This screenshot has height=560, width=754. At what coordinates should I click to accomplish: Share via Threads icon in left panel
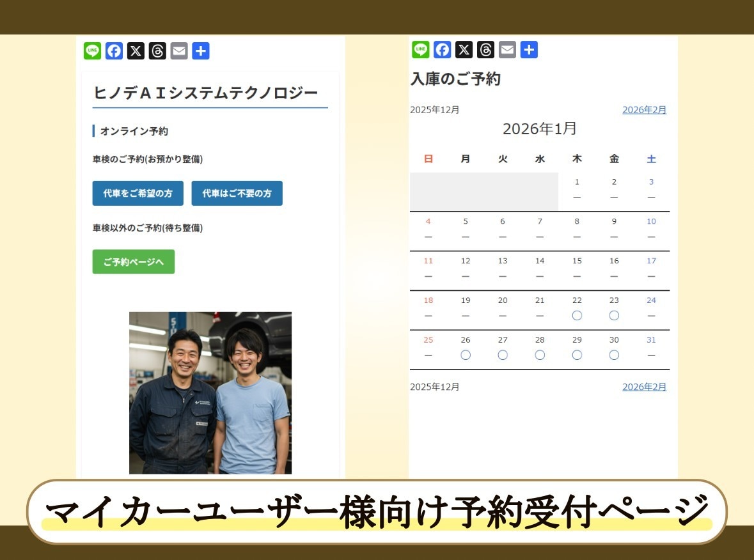click(157, 51)
